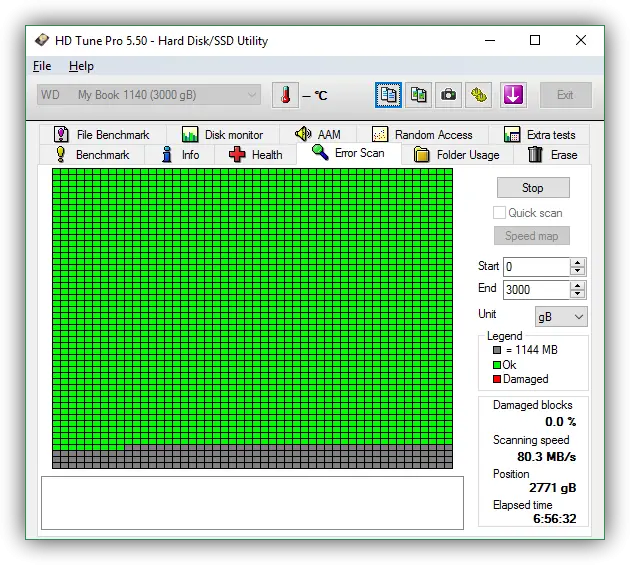Image resolution: width=630 pixels, height=565 pixels.
Task: Open the File menu
Action: pos(42,66)
